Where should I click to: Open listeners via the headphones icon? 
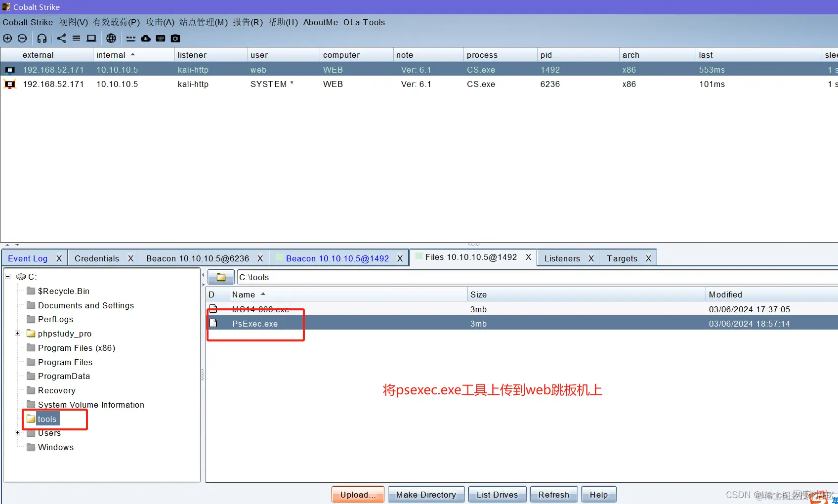point(42,39)
